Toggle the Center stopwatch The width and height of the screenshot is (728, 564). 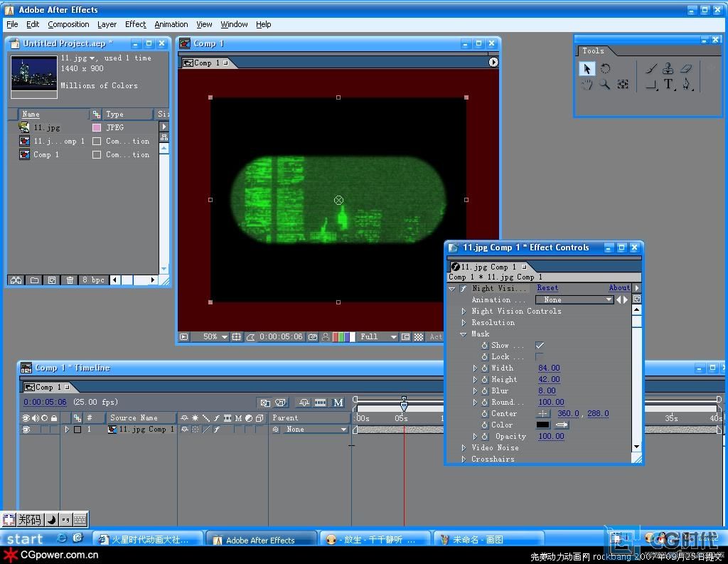click(484, 413)
